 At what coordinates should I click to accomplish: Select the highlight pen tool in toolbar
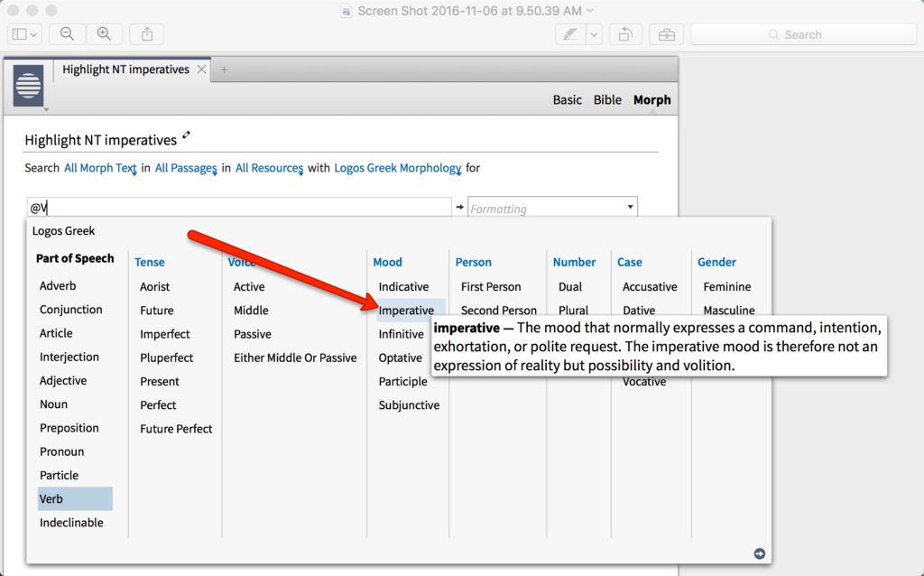570,34
